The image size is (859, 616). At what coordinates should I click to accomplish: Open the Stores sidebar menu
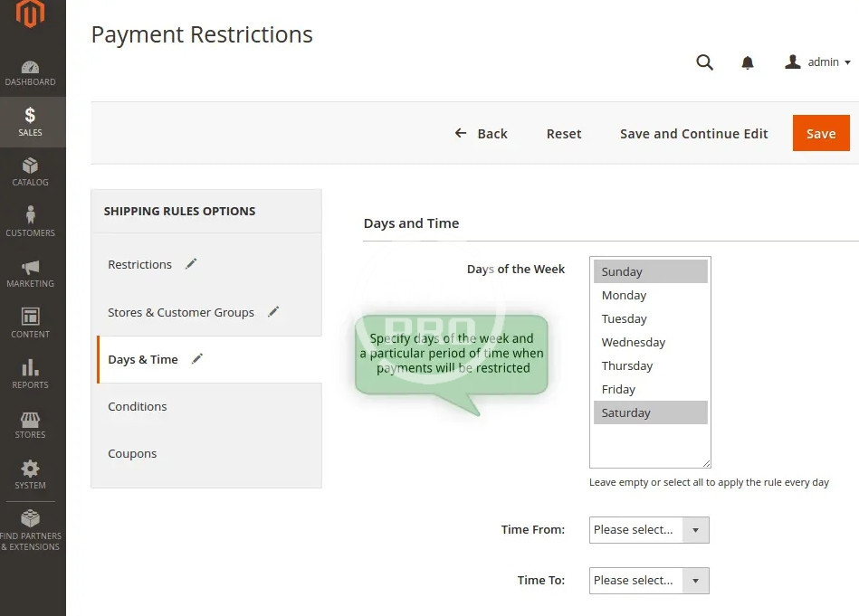pyautogui.click(x=31, y=424)
